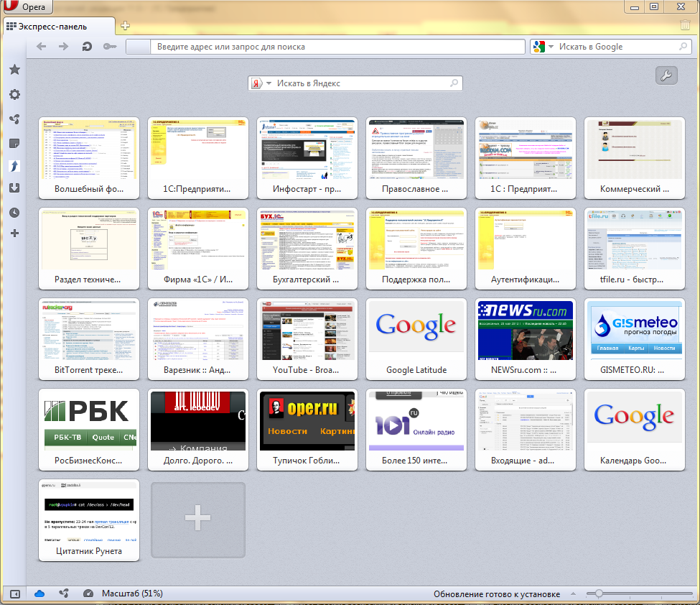The image size is (700, 605).
Task: Click the Масштаб (51%) status text
Action: pyautogui.click(x=132, y=594)
